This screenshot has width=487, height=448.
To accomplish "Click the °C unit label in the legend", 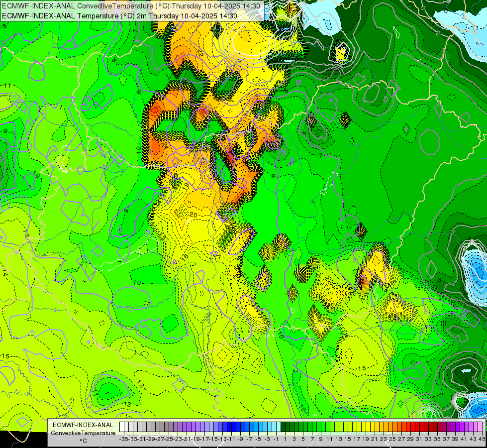I will click(83, 441).
